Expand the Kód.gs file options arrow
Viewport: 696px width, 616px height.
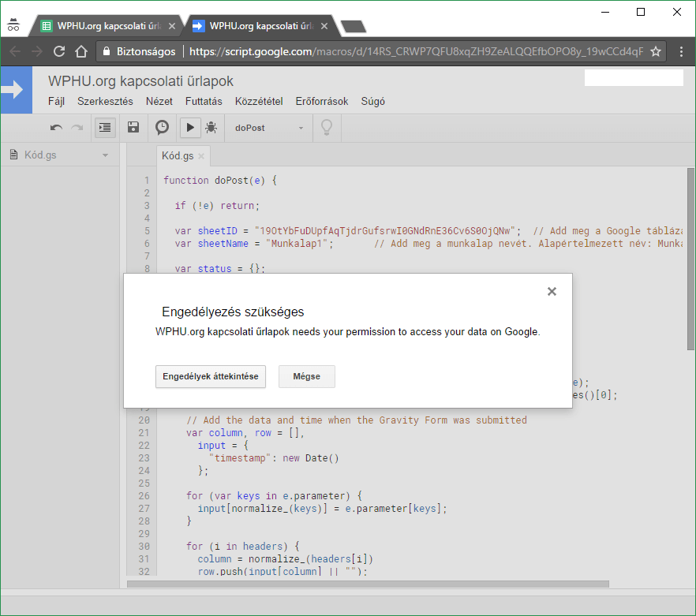pyautogui.click(x=106, y=155)
